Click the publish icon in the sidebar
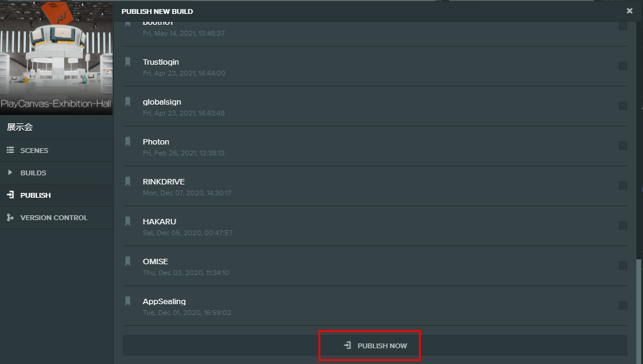This screenshot has height=364, width=643. click(10, 195)
